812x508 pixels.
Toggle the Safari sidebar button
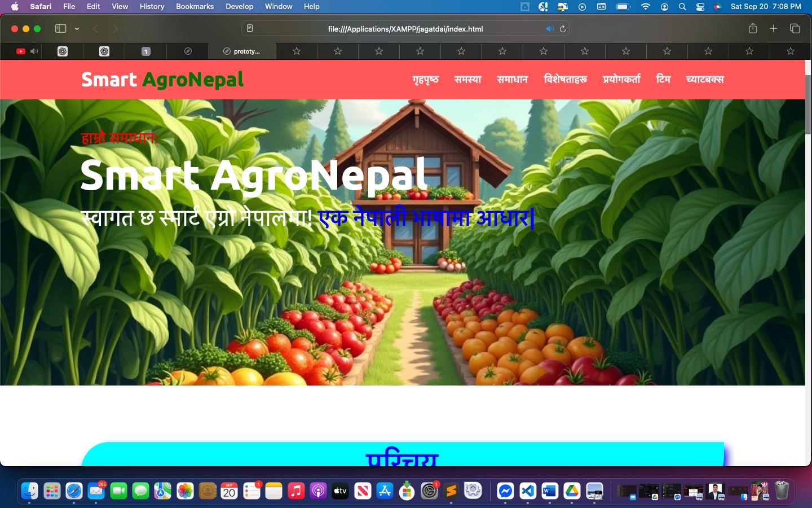[x=60, y=29]
